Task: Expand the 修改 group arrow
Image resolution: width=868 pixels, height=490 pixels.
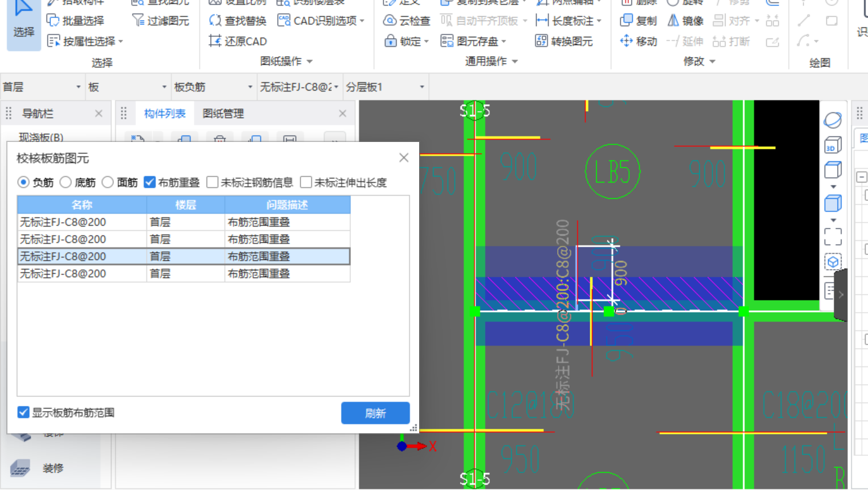Action: [713, 61]
